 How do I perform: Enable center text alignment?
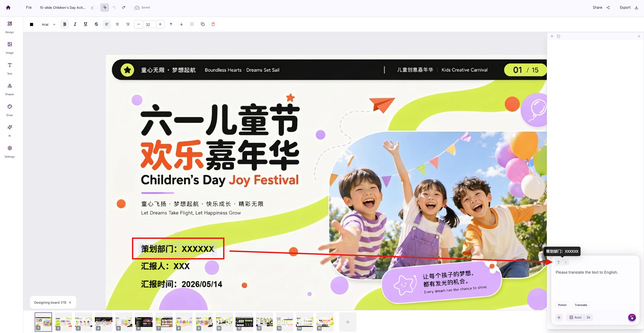(117, 24)
